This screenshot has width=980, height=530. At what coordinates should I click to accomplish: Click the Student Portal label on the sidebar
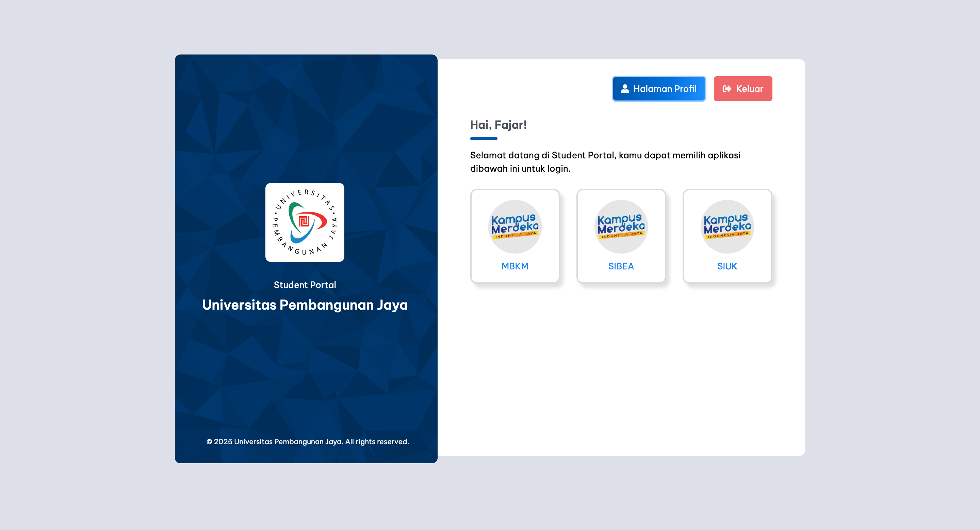pos(305,284)
